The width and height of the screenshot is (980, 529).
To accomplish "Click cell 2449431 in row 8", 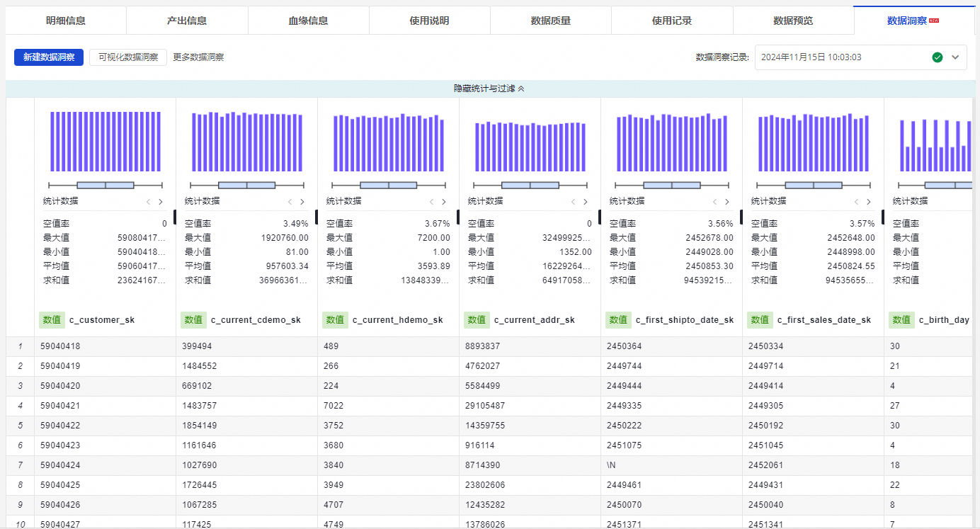I will click(x=813, y=485).
